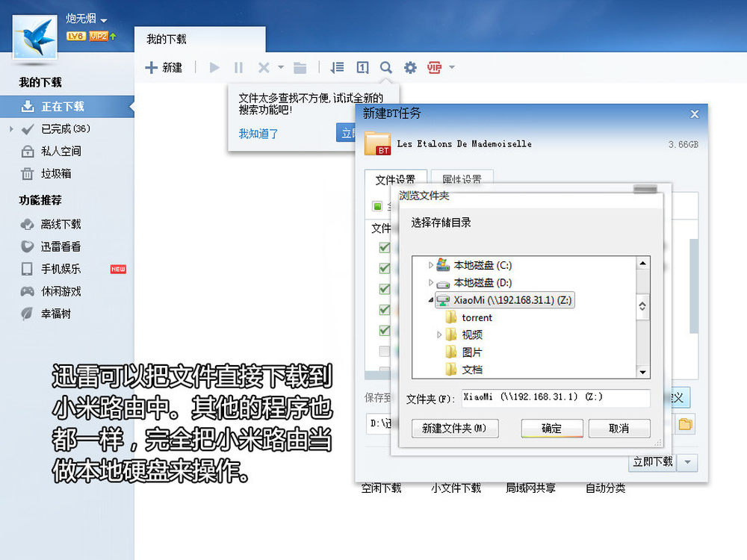This screenshot has width=747, height=560.
Task: Select 本地磁盘 (C:) drive
Action: [474, 265]
